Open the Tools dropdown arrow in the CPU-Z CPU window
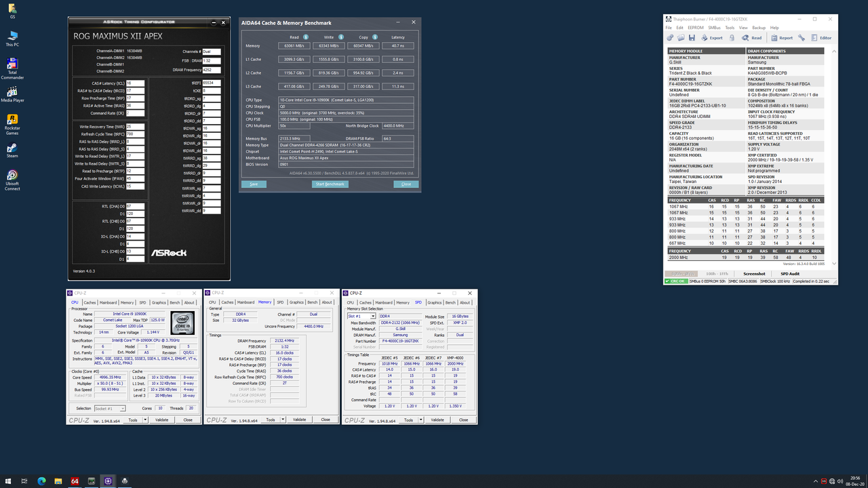 144,420
